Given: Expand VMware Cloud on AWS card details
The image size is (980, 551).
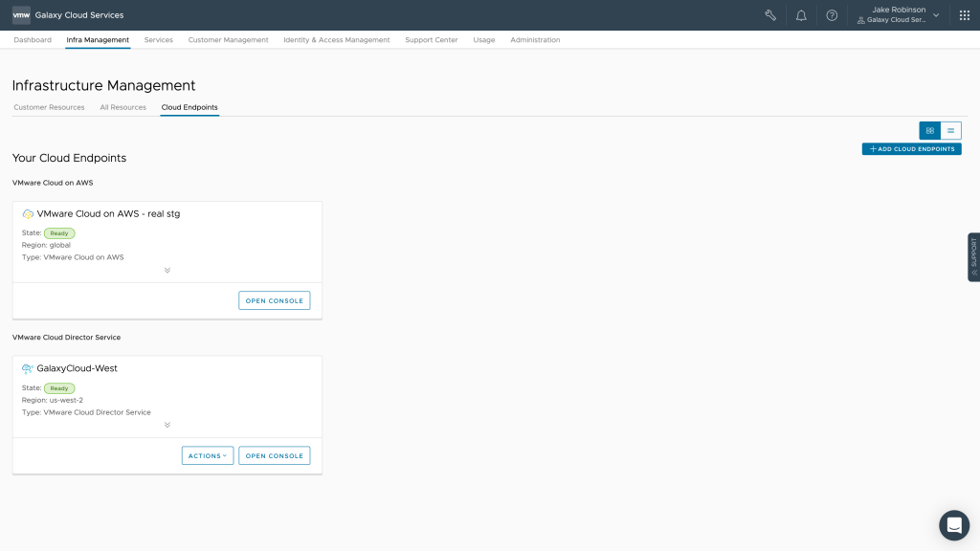Looking at the screenshot, I should pyautogui.click(x=167, y=271).
